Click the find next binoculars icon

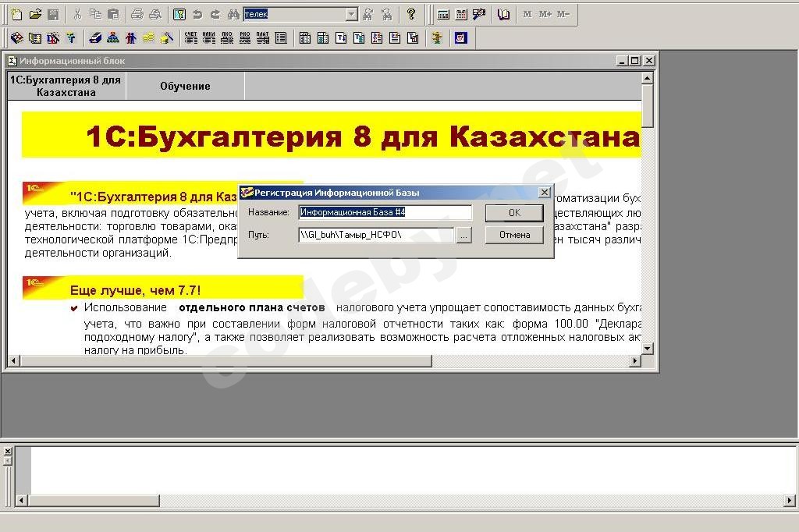pos(368,14)
